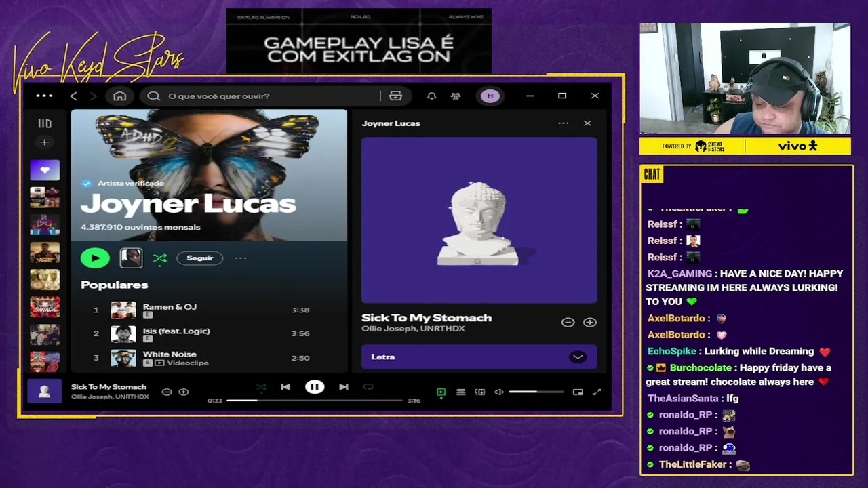Image resolution: width=868 pixels, height=488 pixels.
Task: Open the profile avatar 'H' menu
Action: [x=490, y=96]
